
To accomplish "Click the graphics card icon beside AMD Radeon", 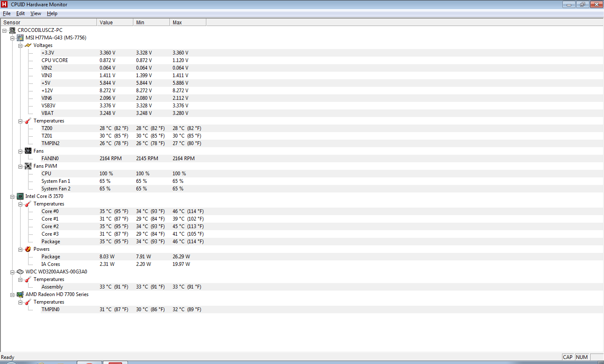I will (20, 294).
